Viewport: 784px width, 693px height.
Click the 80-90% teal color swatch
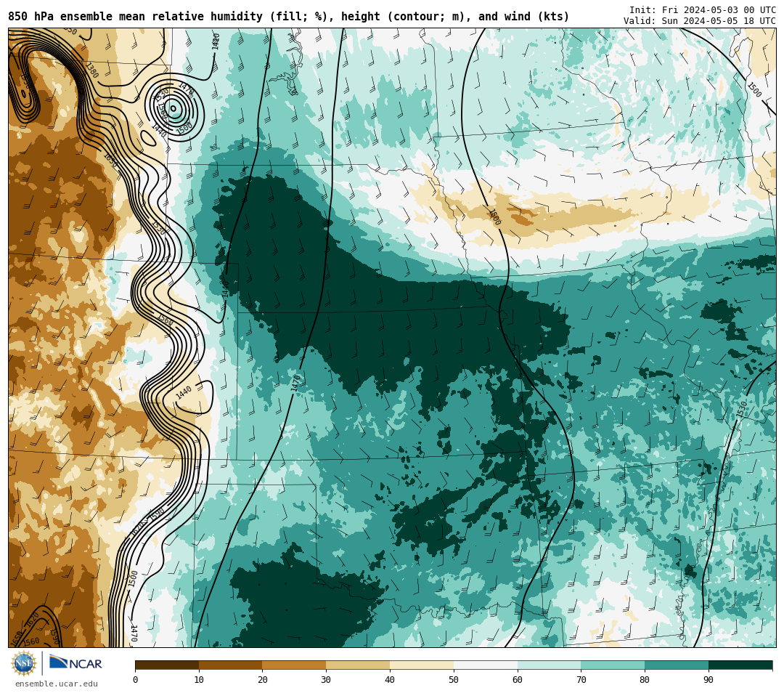point(677,665)
